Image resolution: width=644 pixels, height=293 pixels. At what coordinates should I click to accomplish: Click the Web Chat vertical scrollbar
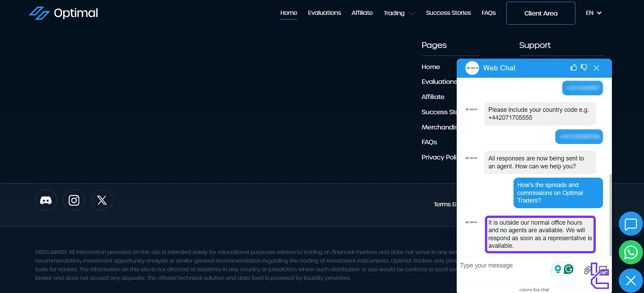pyautogui.click(x=610, y=215)
